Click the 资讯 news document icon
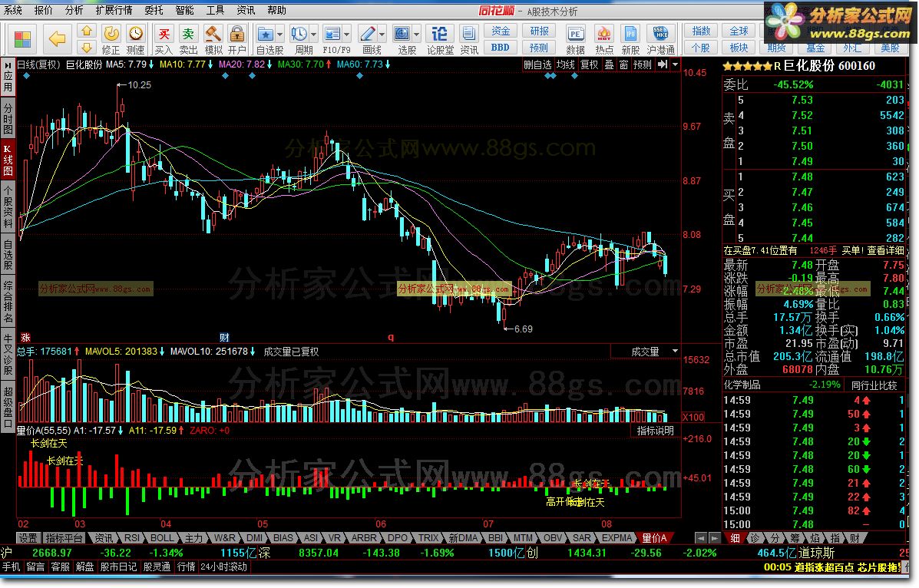The image size is (919, 588). tap(469, 40)
